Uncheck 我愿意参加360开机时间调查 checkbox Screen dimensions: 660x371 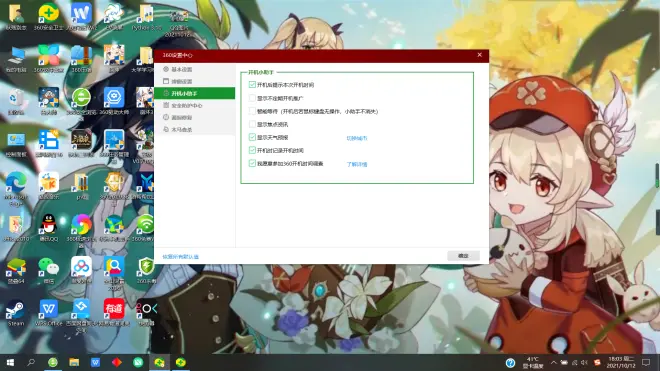252,163
